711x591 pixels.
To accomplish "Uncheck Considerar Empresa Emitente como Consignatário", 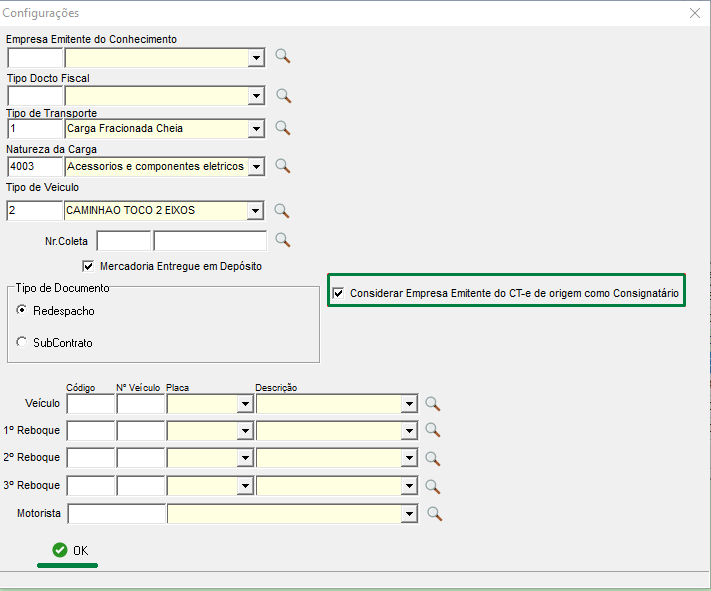I will tap(339, 293).
